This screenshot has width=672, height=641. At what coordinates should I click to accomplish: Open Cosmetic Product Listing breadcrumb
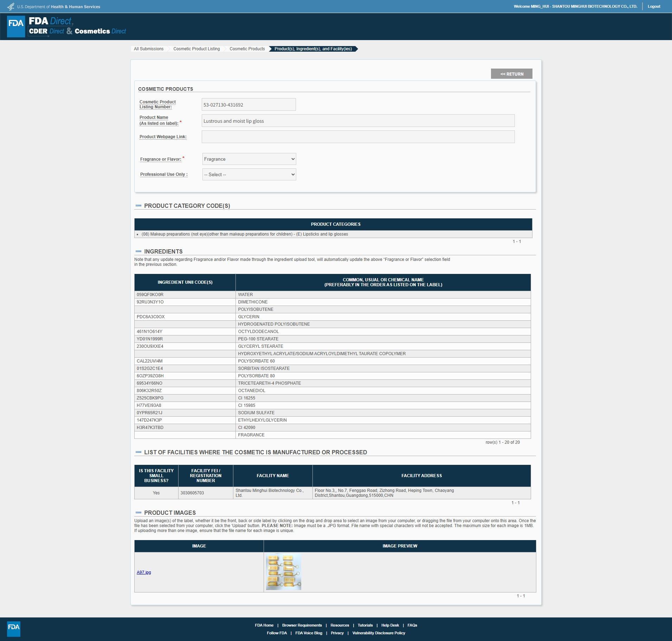pyautogui.click(x=196, y=49)
